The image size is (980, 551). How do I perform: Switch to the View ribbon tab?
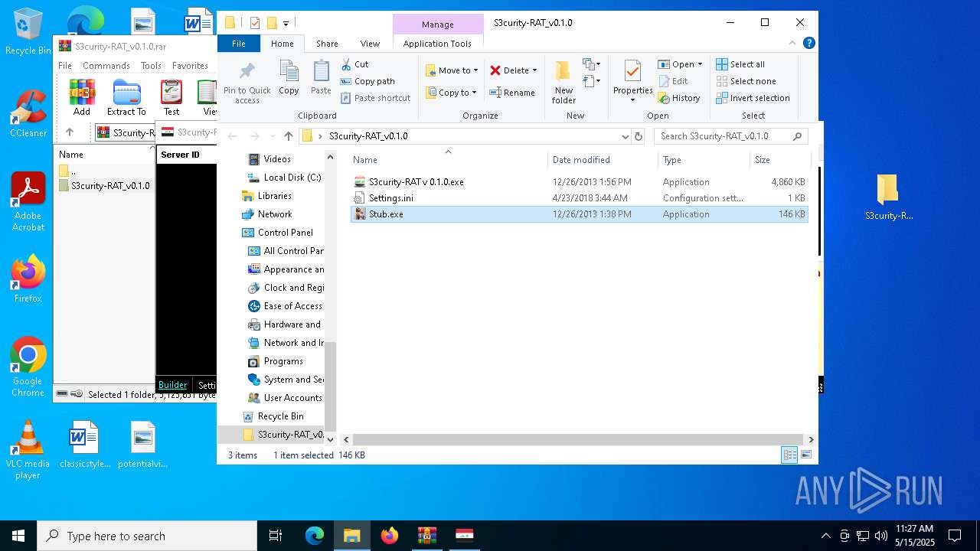click(x=370, y=44)
